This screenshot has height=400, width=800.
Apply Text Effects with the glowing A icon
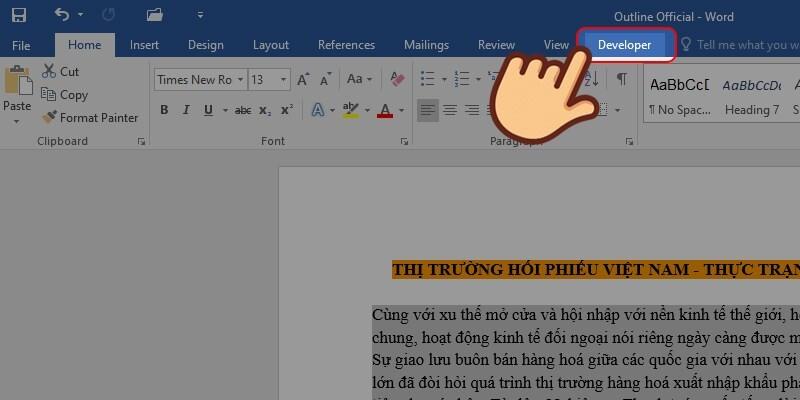pyautogui.click(x=318, y=110)
